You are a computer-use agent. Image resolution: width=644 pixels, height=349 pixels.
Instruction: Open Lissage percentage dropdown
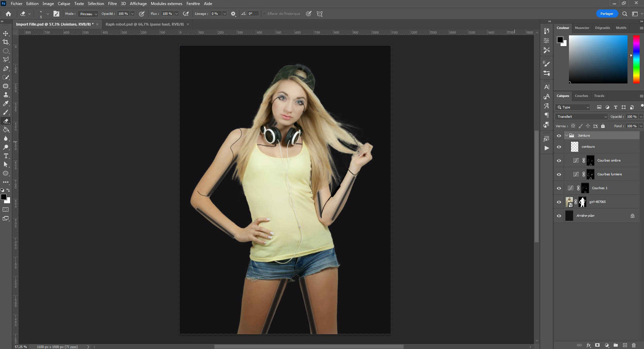coord(224,14)
